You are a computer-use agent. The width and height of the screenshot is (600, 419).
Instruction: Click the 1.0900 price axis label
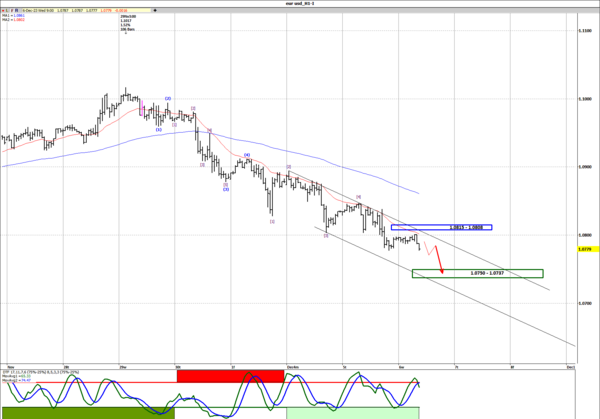click(x=584, y=167)
